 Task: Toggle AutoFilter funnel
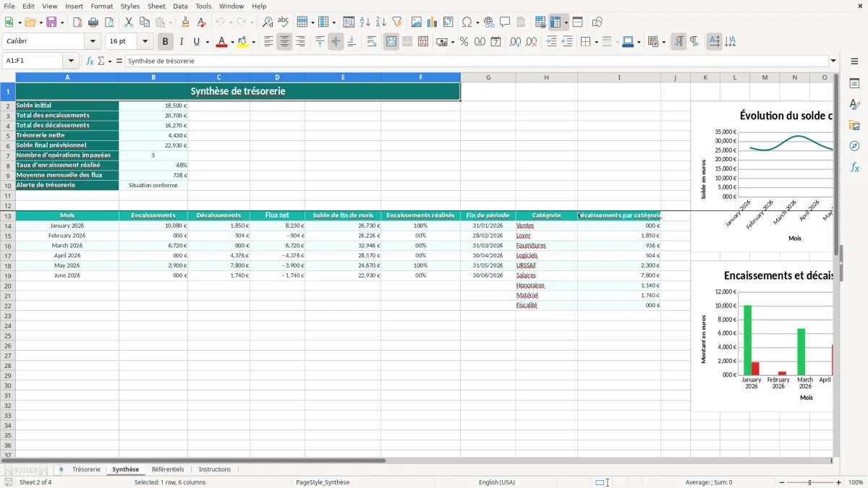tap(397, 22)
